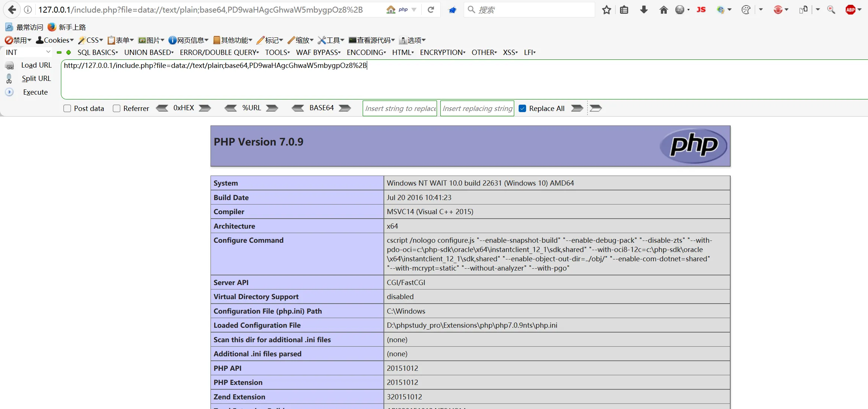Click the Load URL button
The image size is (868, 409).
36,65
